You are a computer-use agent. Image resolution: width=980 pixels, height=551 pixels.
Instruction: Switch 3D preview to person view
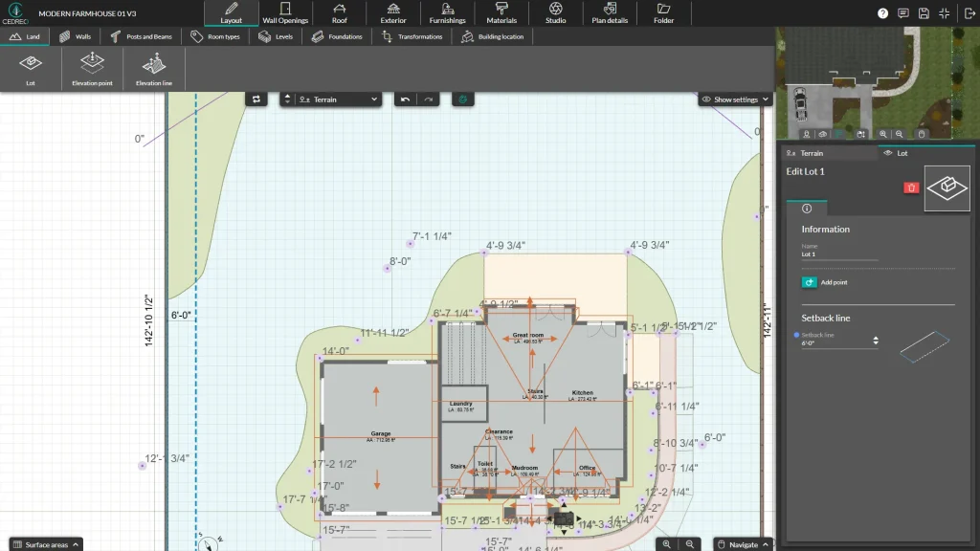click(807, 134)
